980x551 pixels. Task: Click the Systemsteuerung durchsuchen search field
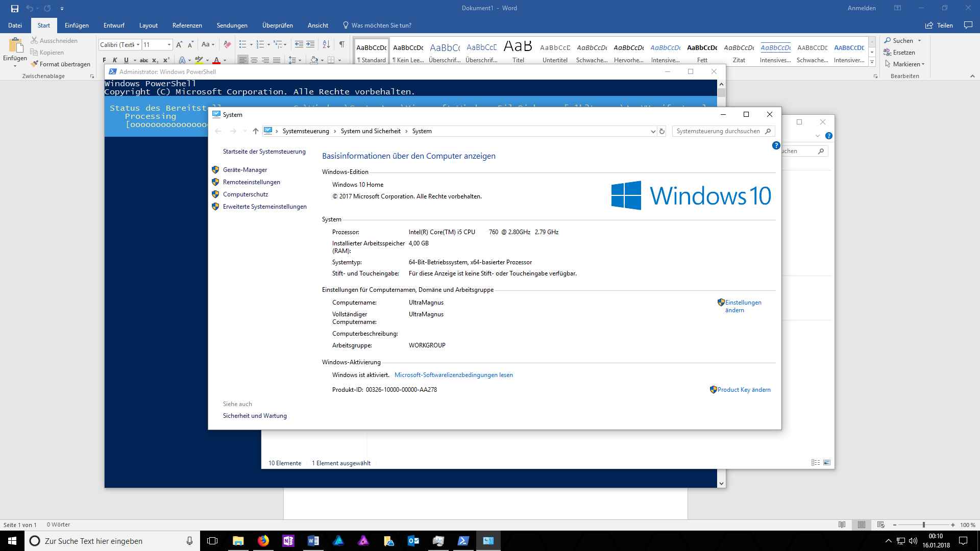point(718,131)
